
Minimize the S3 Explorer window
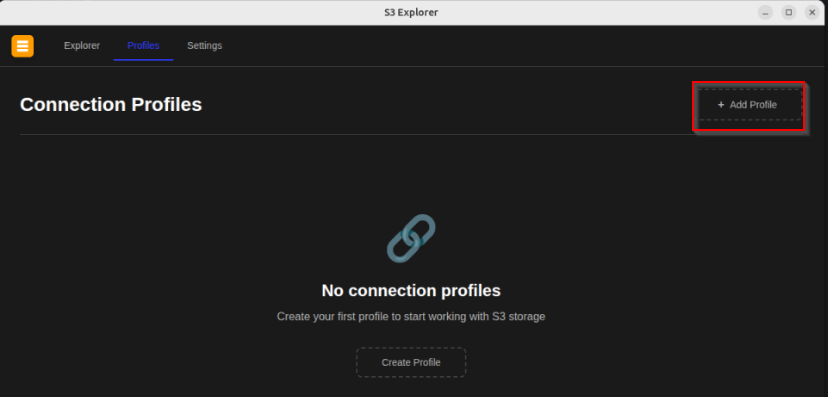765,12
